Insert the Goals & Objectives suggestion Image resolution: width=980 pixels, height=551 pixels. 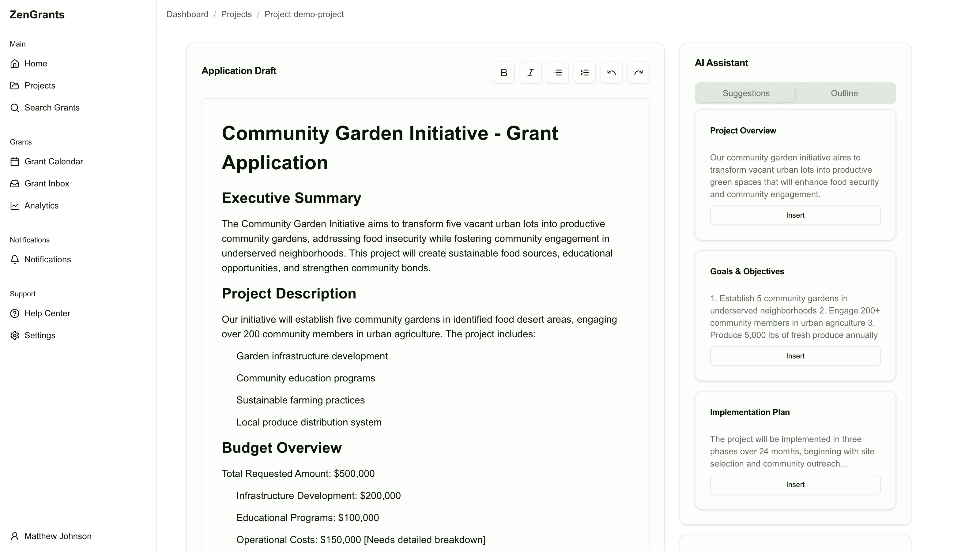point(795,356)
